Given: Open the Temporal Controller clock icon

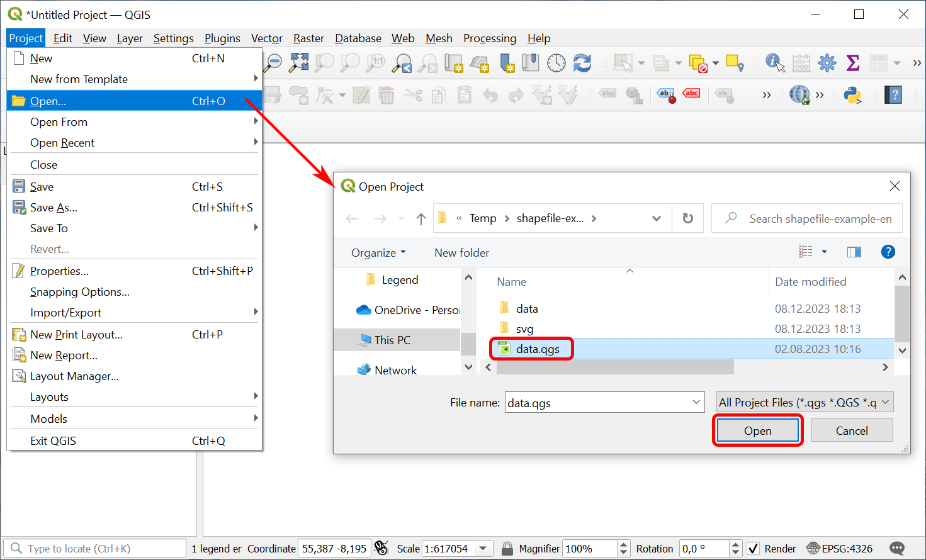Looking at the screenshot, I should [x=556, y=62].
